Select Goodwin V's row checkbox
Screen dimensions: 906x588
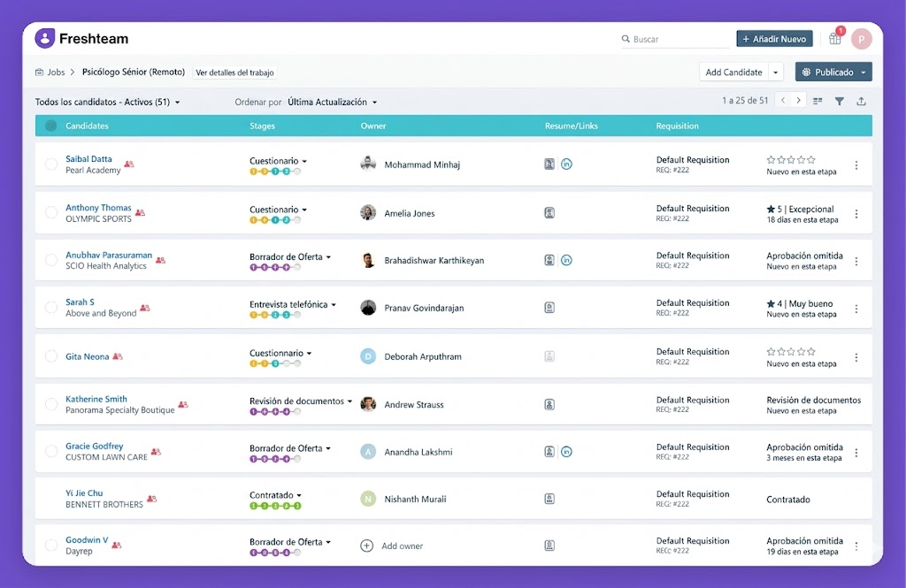(x=51, y=546)
